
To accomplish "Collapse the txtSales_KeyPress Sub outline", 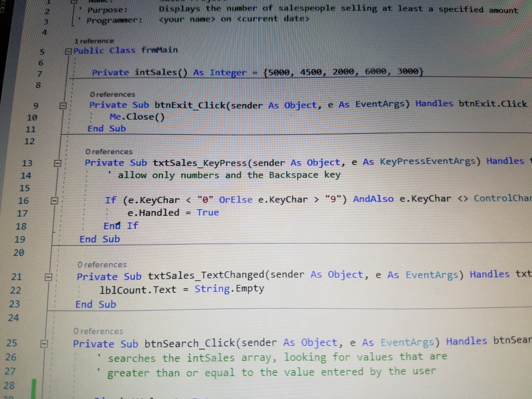I will tap(58, 164).
